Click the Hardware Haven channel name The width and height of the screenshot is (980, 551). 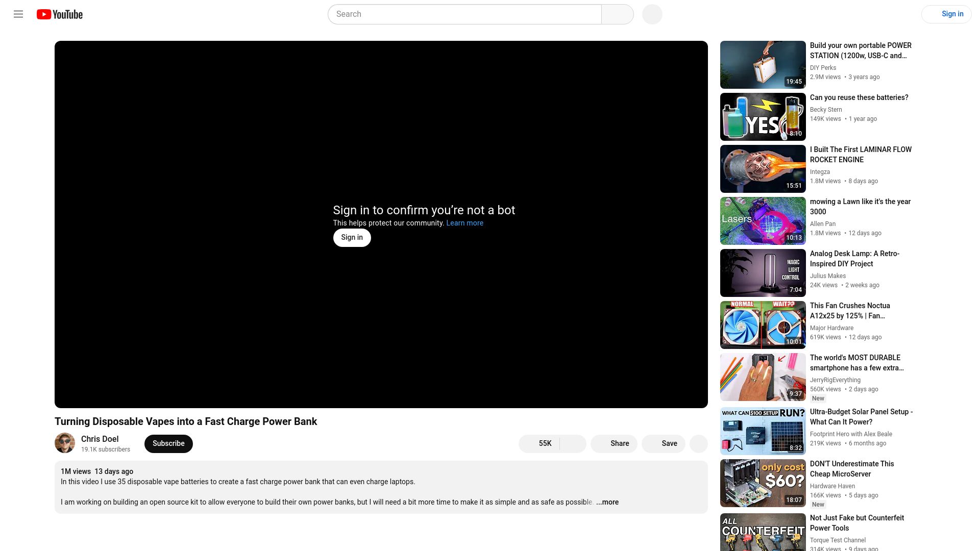832,486
